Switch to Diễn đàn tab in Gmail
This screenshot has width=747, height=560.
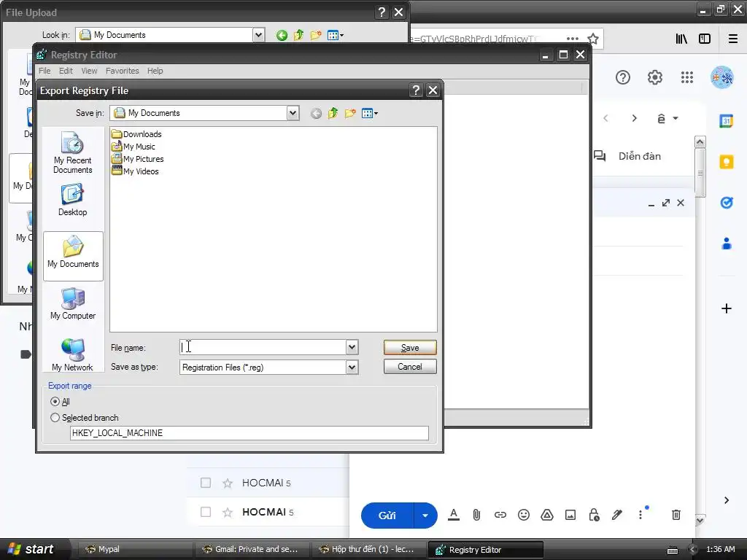tap(628, 156)
